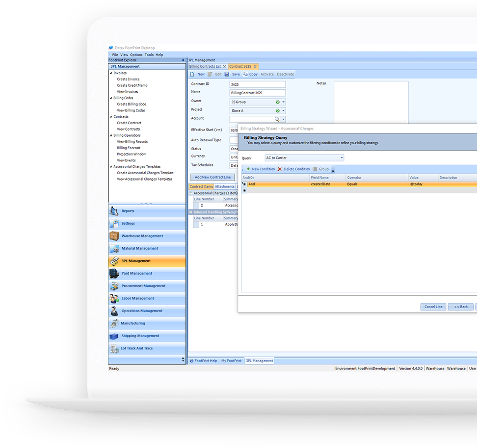Open the View menu
The image size is (477, 448).
pyautogui.click(x=124, y=55)
